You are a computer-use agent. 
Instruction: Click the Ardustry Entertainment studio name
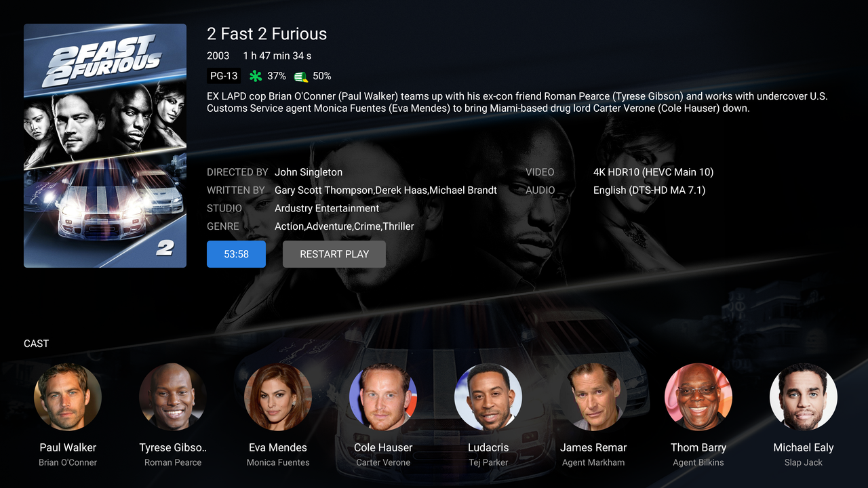click(327, 208)
